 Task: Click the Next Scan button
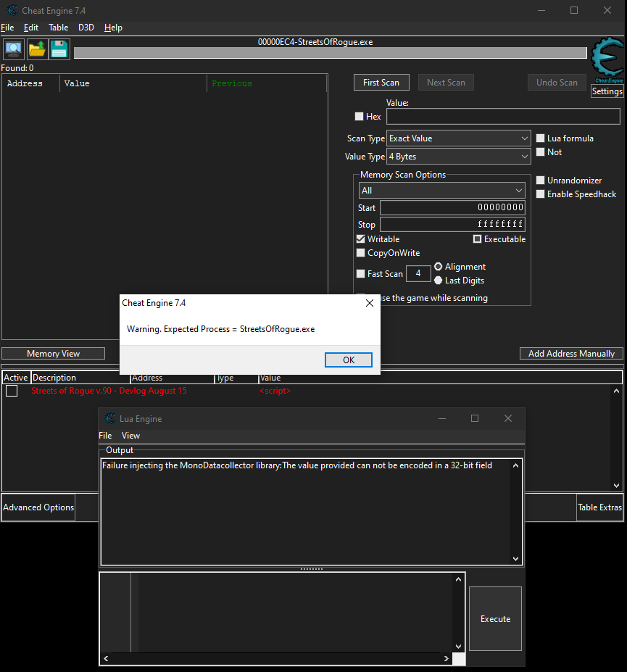[x=446, y=83]
